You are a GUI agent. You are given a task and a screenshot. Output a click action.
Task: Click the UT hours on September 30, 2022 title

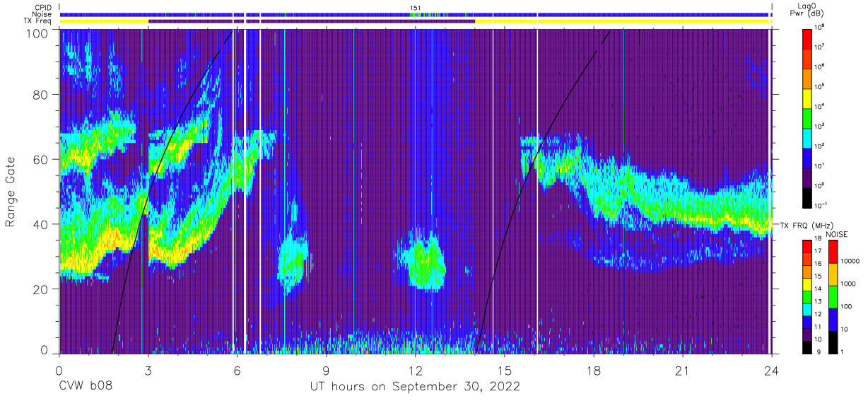pyautogui.click(x=415, y=386)
